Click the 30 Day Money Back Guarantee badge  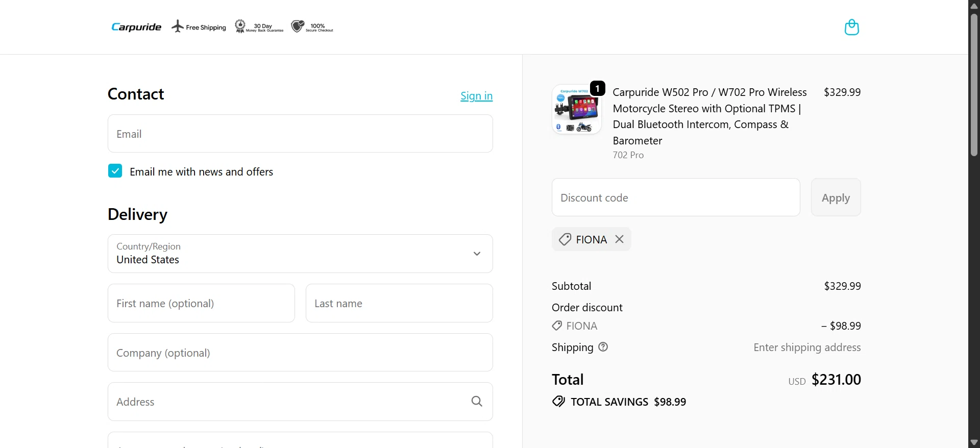click(x=259, y=27)
